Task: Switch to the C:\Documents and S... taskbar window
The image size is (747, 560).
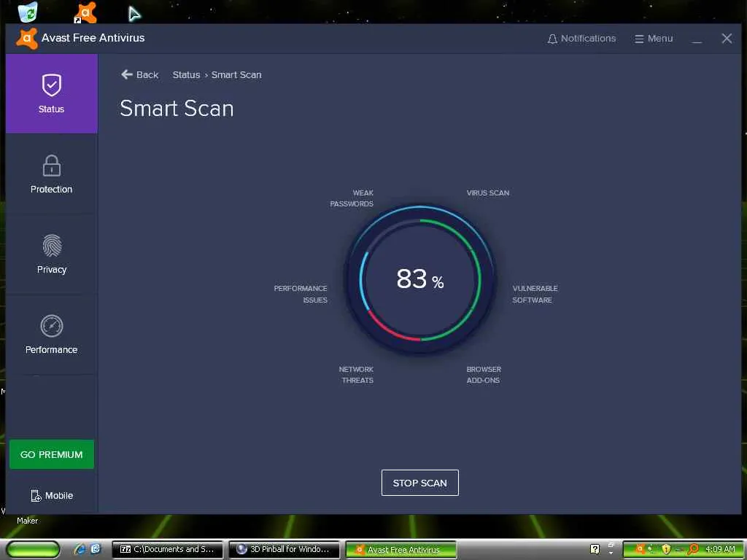Action: click(x=167, y=550)
